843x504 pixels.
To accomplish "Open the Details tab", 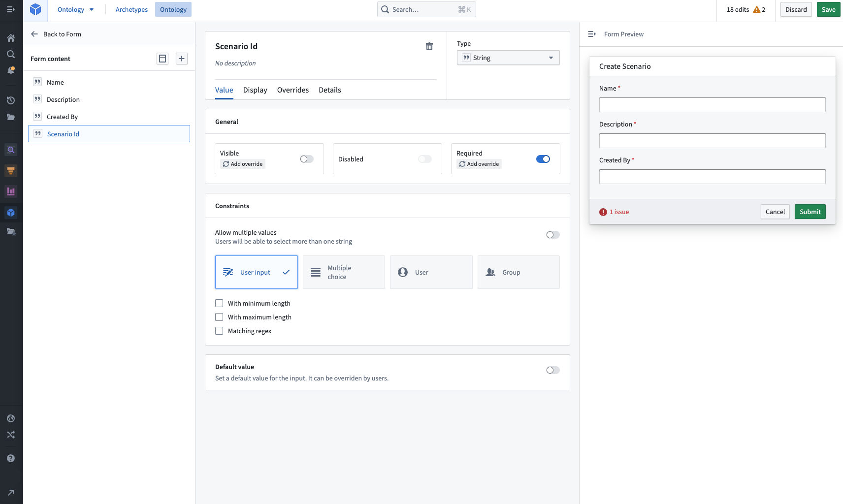I will tap(330, 90).
